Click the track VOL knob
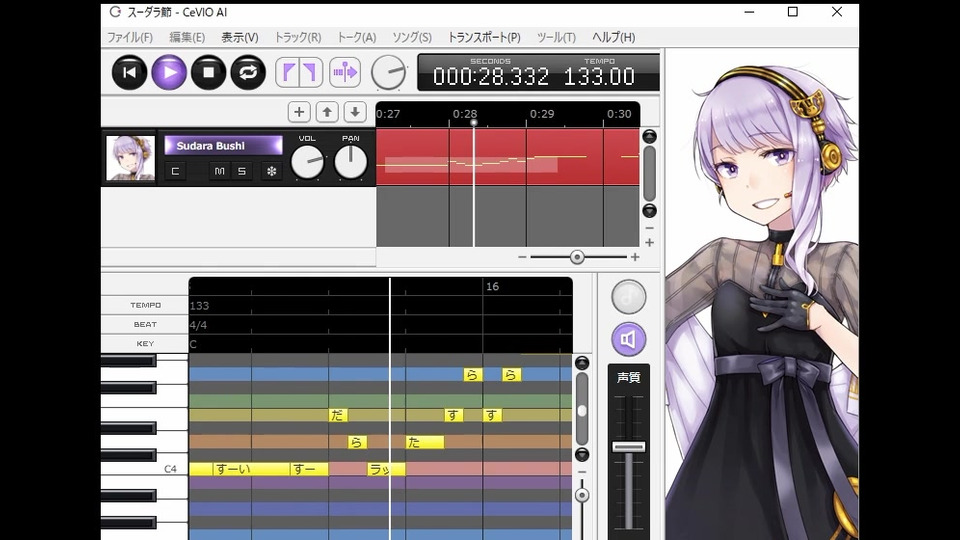The height and width of the screenshot is (540, 960). (307, 162)
